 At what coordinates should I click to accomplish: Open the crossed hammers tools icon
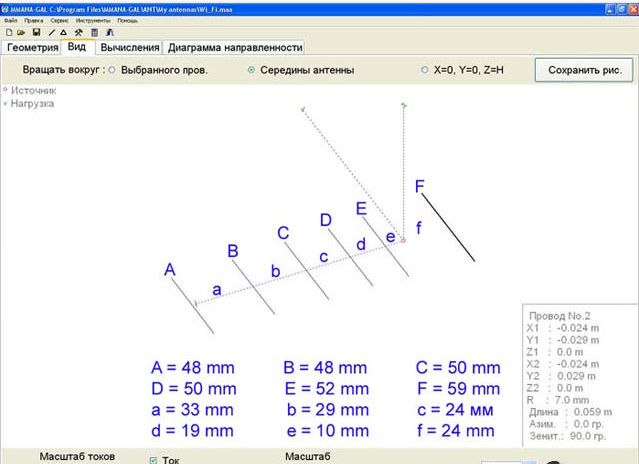pyautogui.click(x=79, y=33)
